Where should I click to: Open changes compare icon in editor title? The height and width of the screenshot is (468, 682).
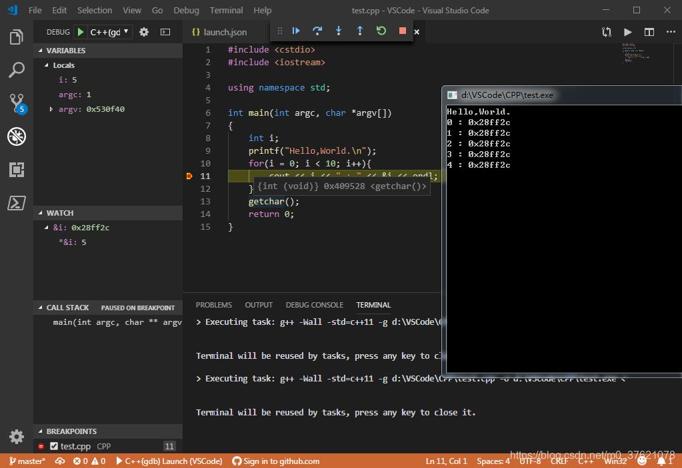pyautogui.click(x=606, y=32)
